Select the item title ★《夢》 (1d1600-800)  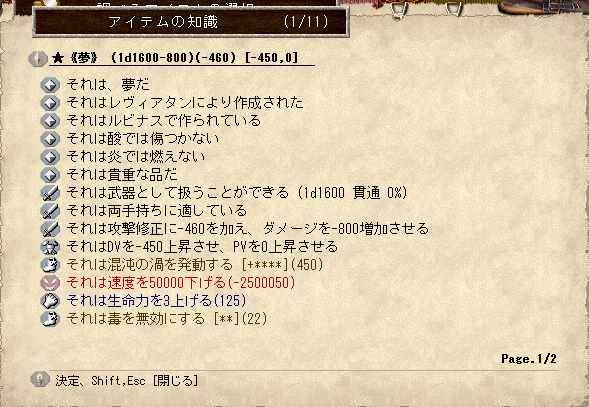coord(175,58)
